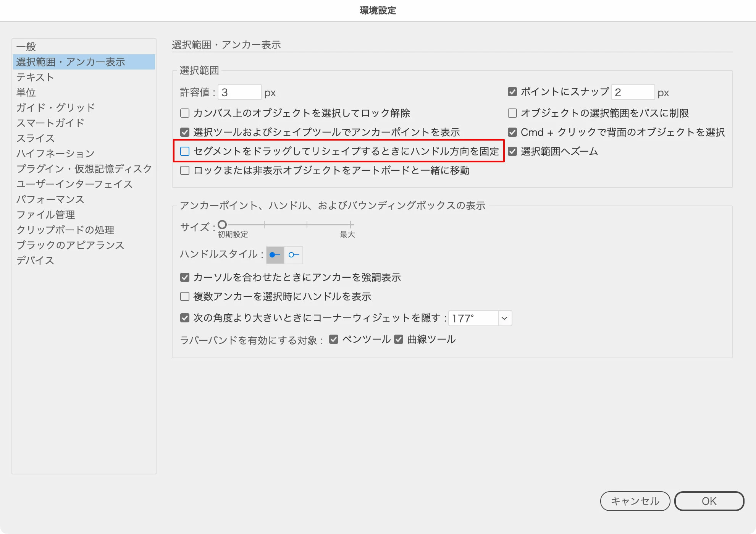Viewport: 756px width, 534px height.
Task: Open パフォーマンス preferences category
Action: [x=50, y=199]
